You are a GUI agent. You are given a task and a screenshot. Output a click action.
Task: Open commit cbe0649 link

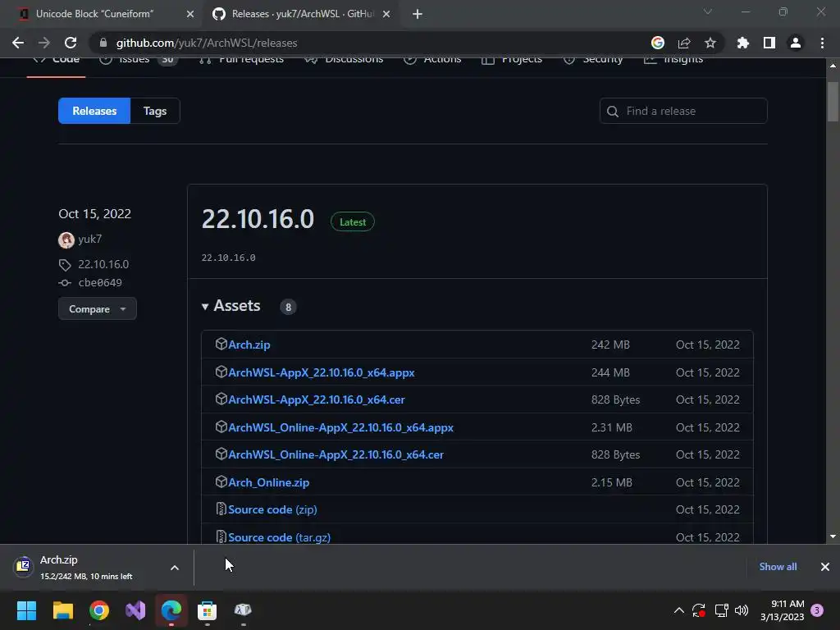tap(100, 282)
